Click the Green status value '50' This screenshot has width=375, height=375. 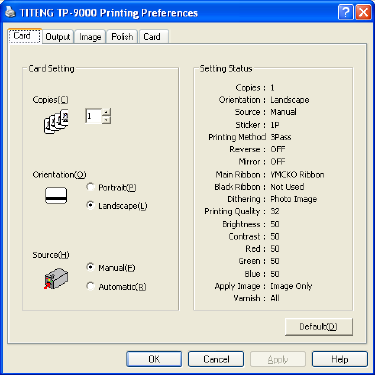275,261
